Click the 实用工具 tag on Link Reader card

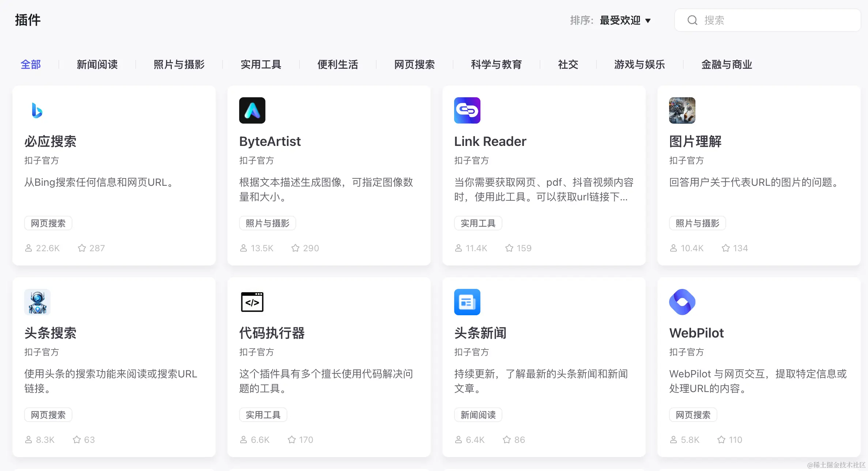478,223
